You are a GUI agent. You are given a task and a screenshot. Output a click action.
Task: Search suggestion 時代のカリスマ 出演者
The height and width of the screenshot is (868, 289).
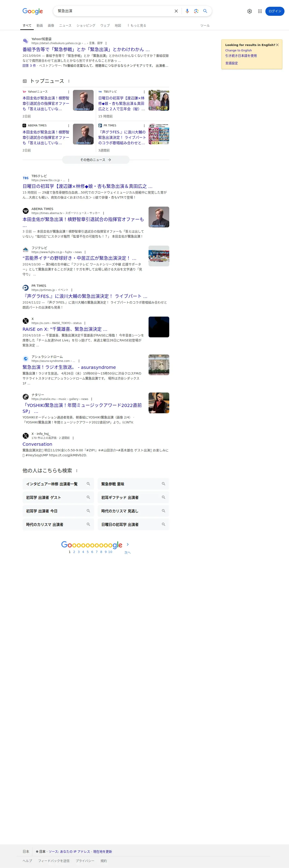[58, 524]
